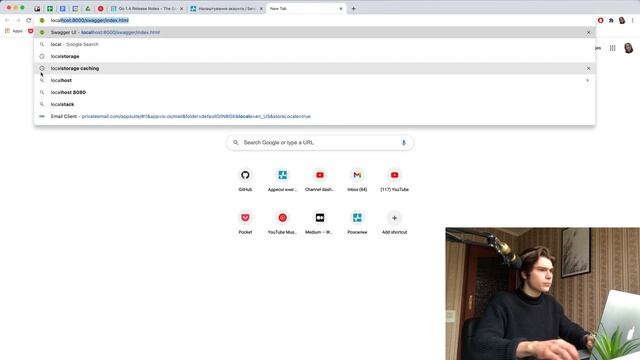Choose the 'localhost 8080' suggestion
Viewport: 640px width, 360px height.
coord(314,92)
